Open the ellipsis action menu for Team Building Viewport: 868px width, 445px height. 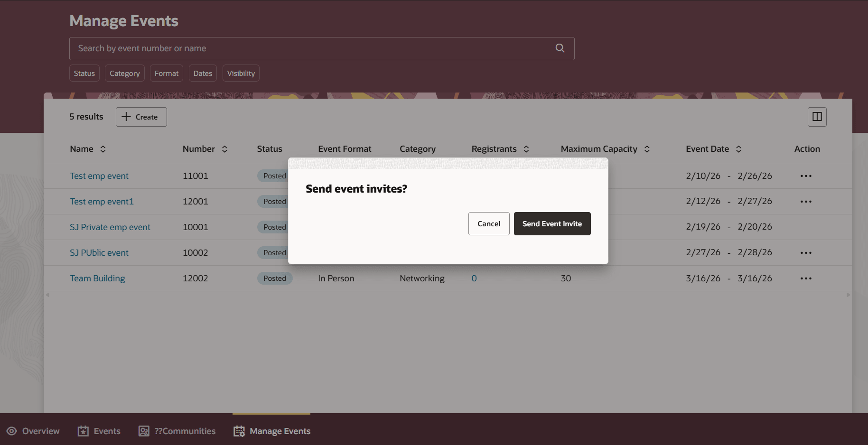pyautogui.click(x=805, y=278)
